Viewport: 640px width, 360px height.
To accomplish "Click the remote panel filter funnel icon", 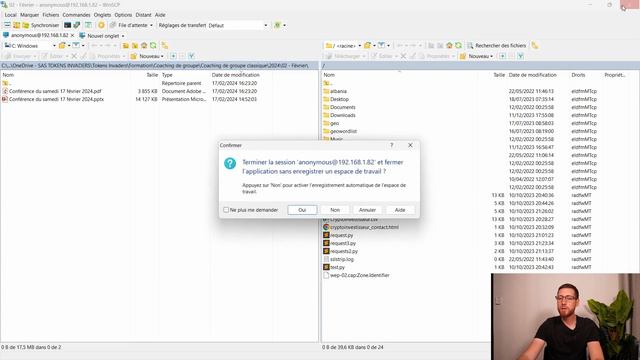I will pos(520,56).
